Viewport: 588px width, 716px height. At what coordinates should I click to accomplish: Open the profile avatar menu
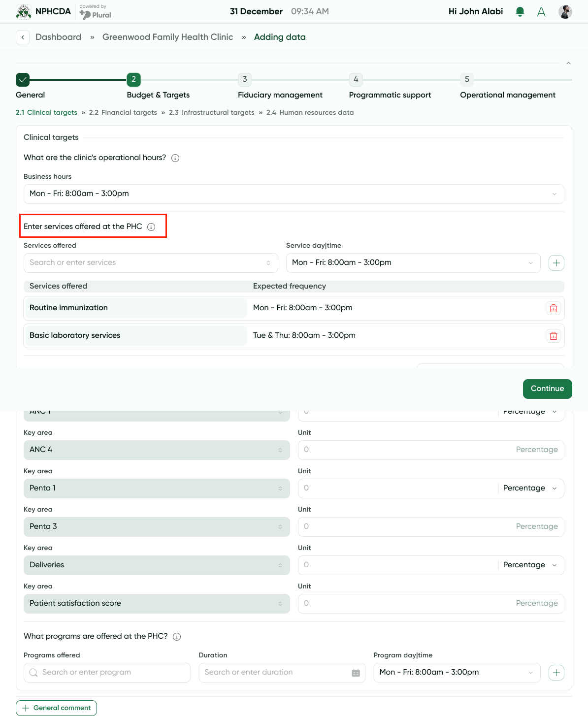point(565,11)
